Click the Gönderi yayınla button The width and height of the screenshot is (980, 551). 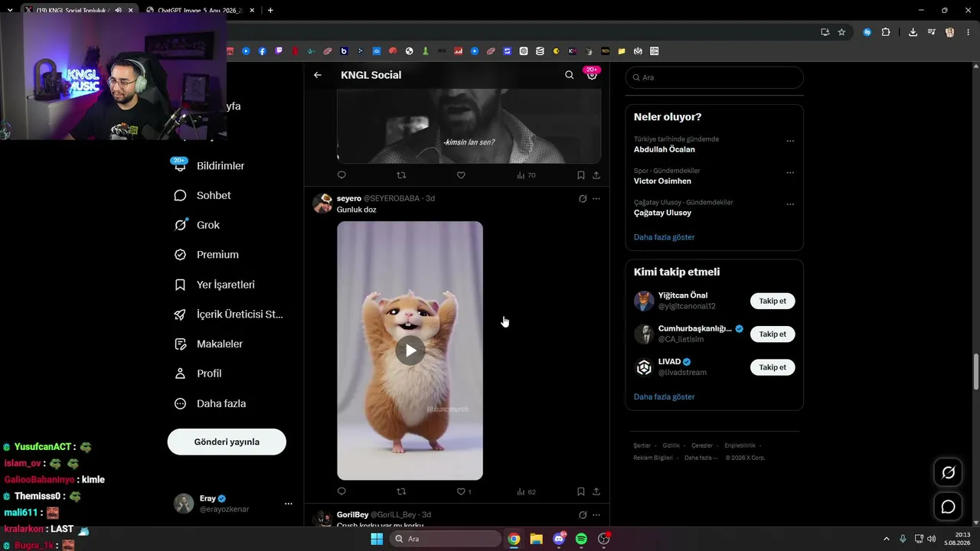pos(227,442)
